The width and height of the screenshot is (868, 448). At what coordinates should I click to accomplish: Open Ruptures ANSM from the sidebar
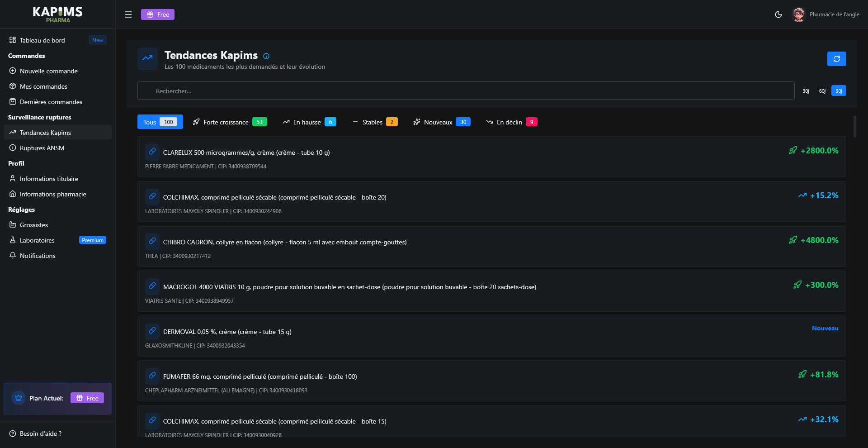(42, 148)
